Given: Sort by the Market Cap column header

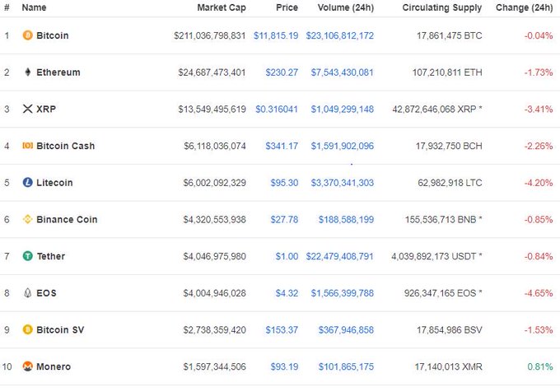Looking at the screenshot, I should 222,7.
